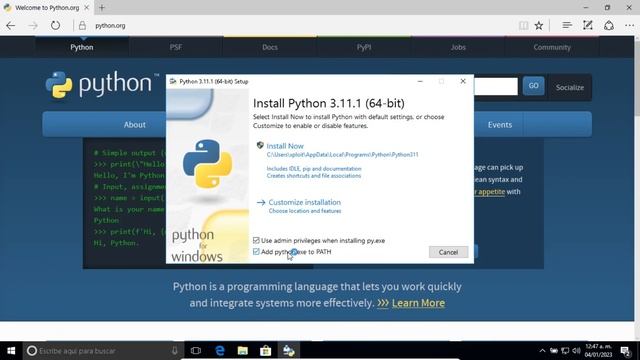
Task: Click Python installer taskbar icon
Action: click(x=289, y=351)
